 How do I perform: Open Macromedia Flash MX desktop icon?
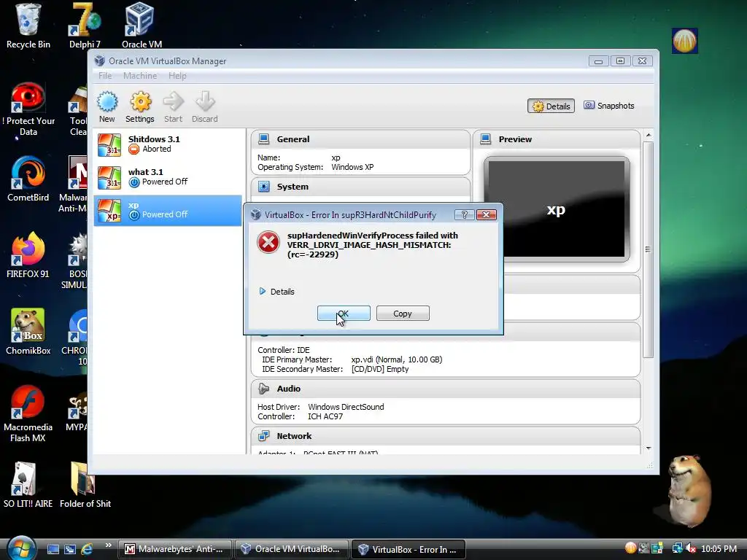[x=28, y=414]
